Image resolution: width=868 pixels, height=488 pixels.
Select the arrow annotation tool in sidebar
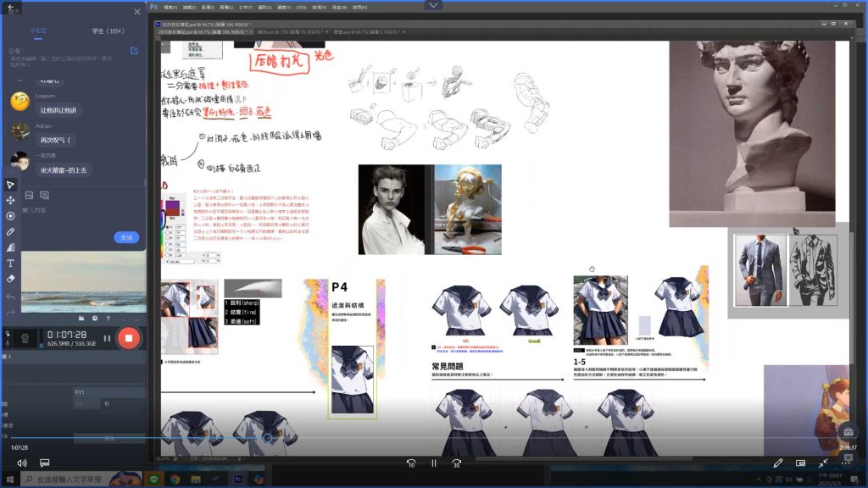[x=10, y=184]
